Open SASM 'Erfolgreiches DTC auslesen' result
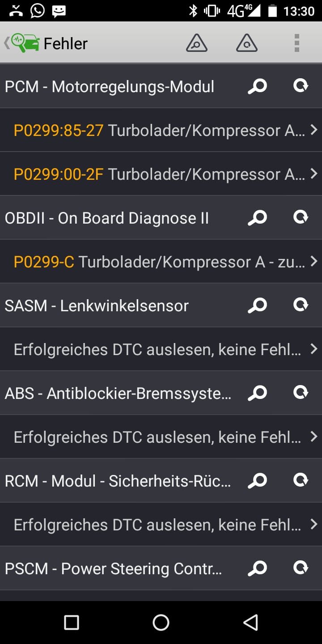The image size is (322, 644). [x=161, y=349]
